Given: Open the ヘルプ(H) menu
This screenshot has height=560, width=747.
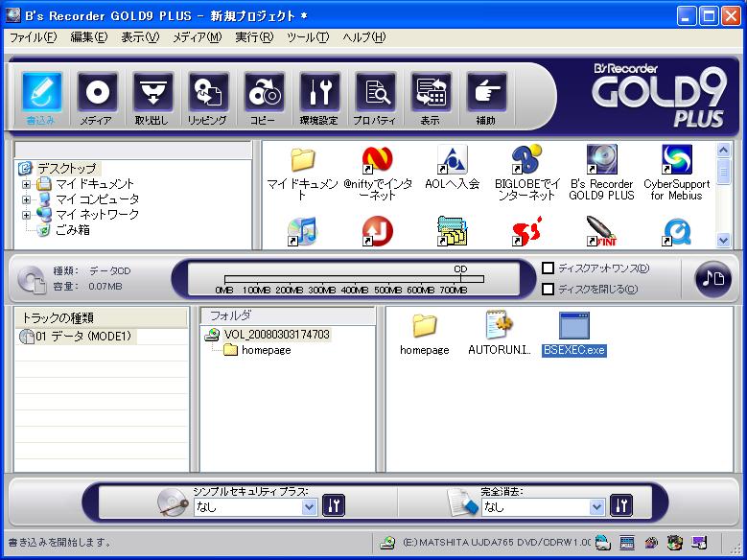Looking at the screenshot, I should click(x=364, y=37).
